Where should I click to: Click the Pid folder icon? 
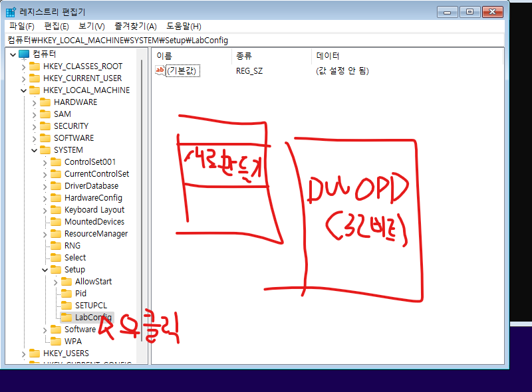[x=66, y=293]
